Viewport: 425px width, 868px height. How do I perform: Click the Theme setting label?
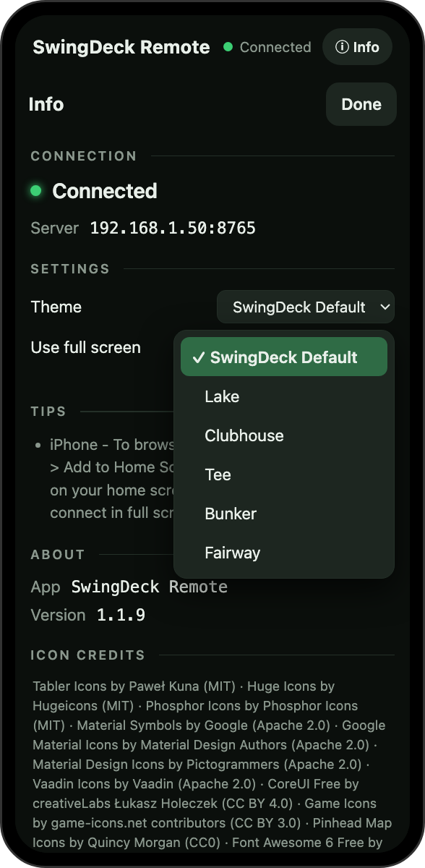(56, 307)
